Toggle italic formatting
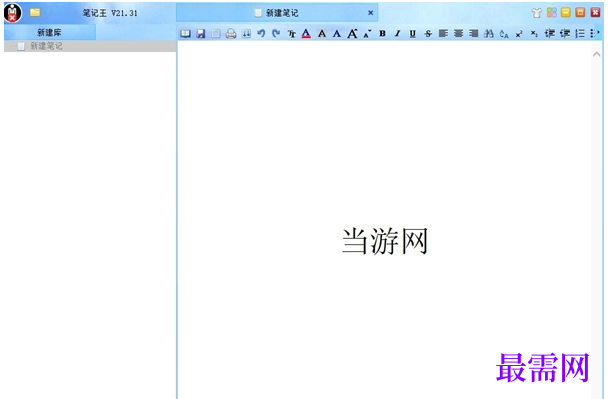 pos(397,34)
